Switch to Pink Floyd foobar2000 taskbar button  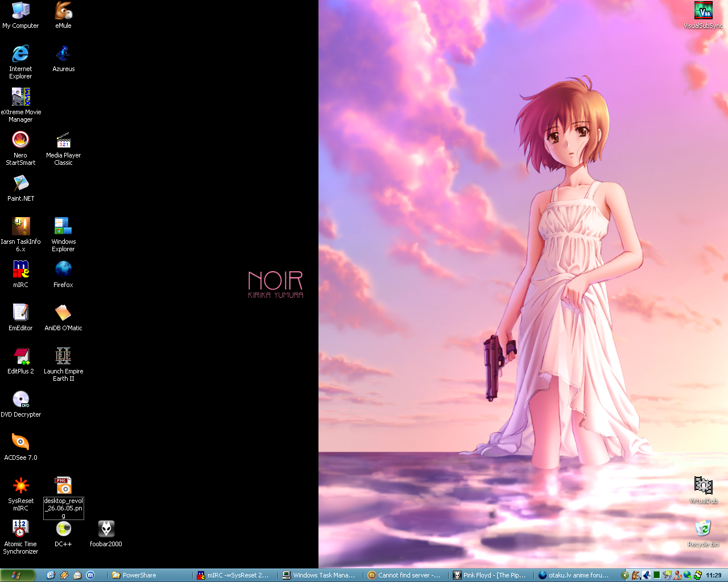(490, 575)
